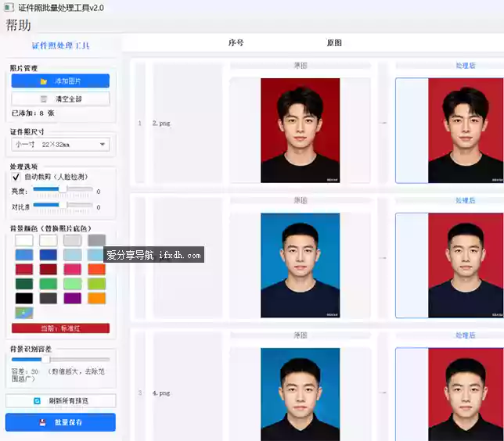The width and height of the screenshot is (504, 441).
Task: Select the black background swatch
Action: 24,299
